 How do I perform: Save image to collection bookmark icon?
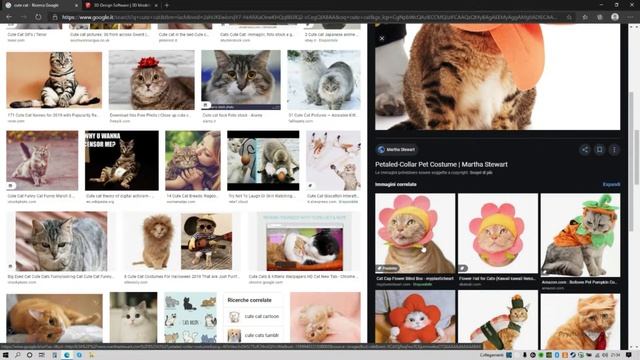599,150
